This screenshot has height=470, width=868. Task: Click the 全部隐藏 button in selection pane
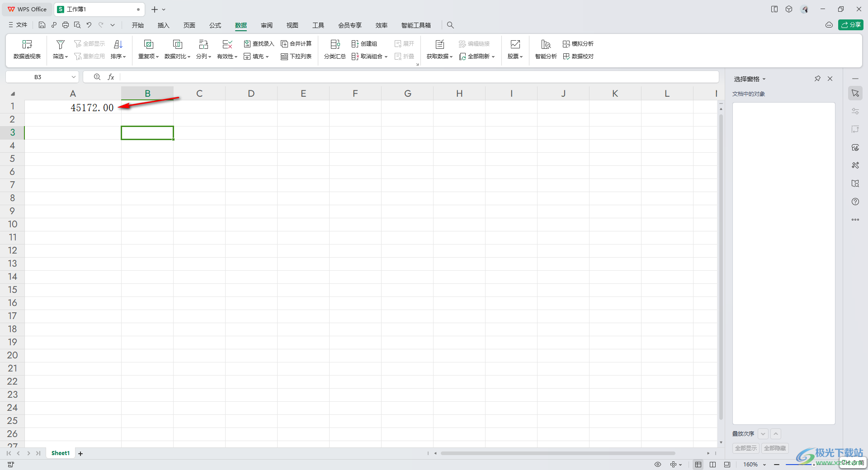pos(775,448)
